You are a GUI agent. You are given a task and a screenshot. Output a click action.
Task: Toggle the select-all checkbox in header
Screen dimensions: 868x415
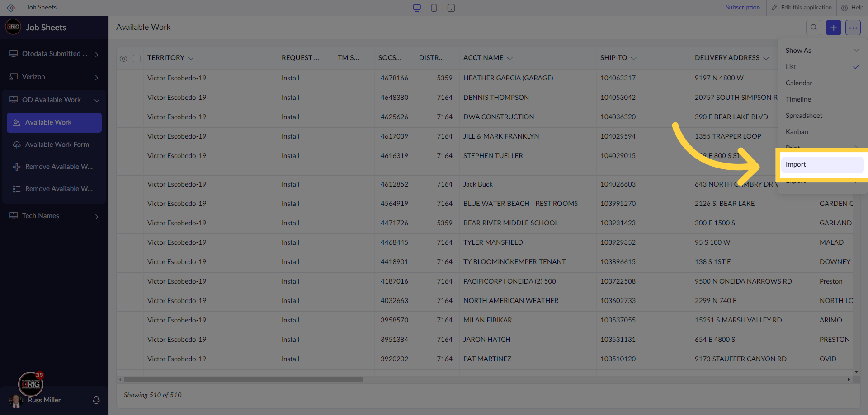tap(137, 59)
